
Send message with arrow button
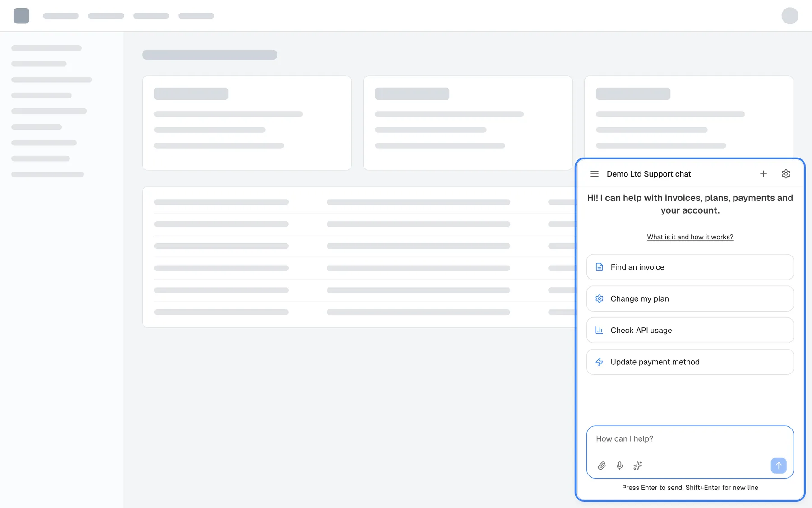pyautogui.click(x=779, y=466)
